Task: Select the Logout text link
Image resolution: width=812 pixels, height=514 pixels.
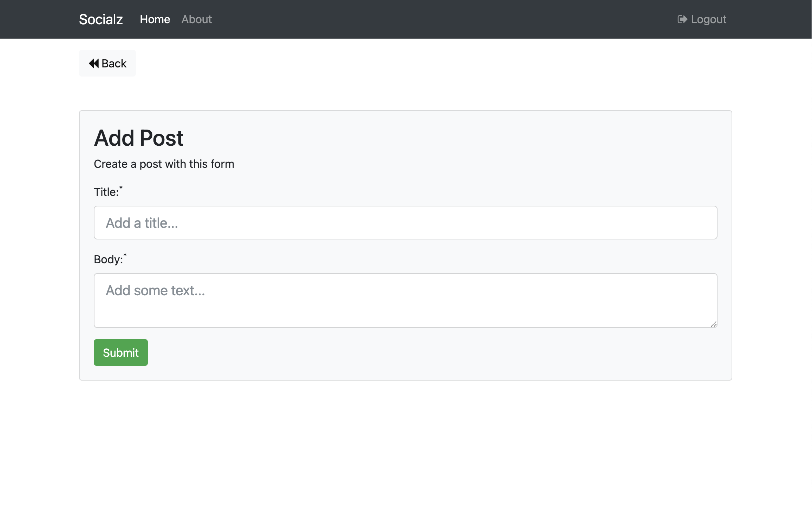Action: [708, 19]
